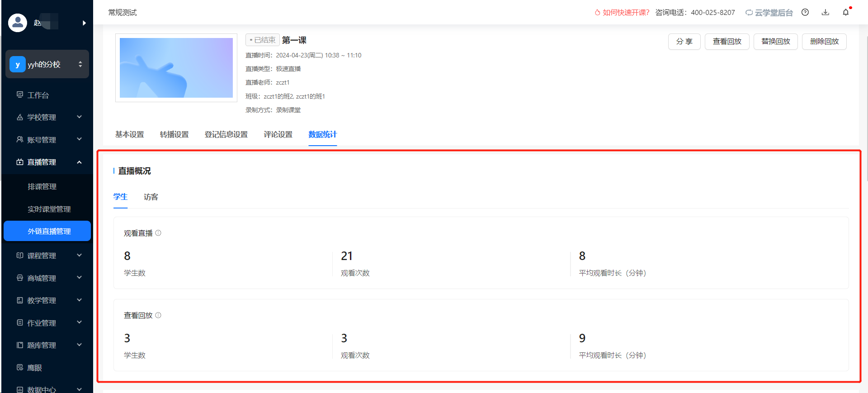Click the info icon beside 查看回放 heading
Screen dimensions: 868x393
[158, 315]
